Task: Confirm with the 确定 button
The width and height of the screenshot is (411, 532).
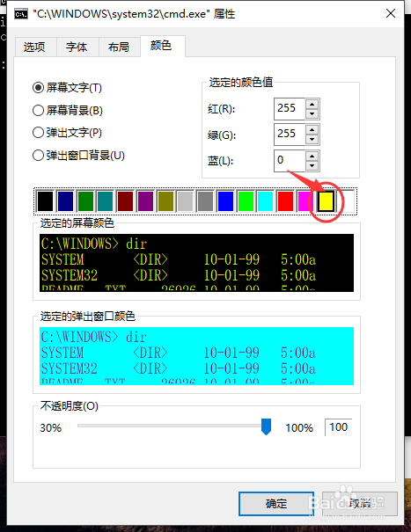Action: pos(276,504)
